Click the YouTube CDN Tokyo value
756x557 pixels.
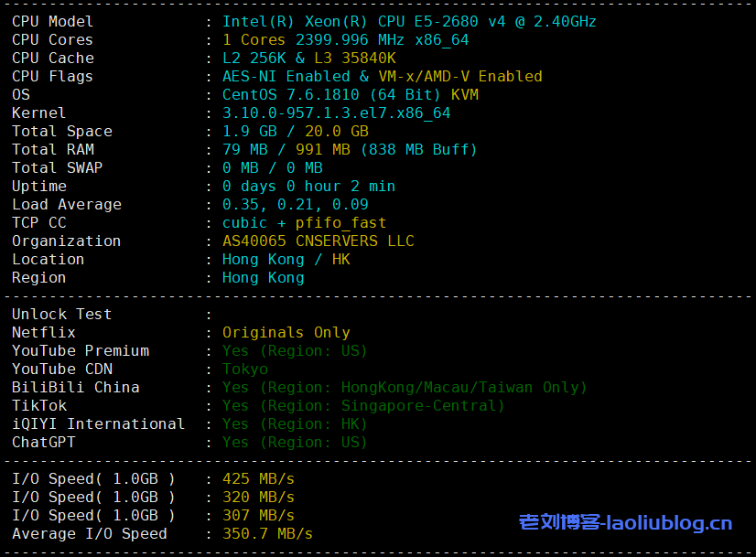[x=244, y=369]
